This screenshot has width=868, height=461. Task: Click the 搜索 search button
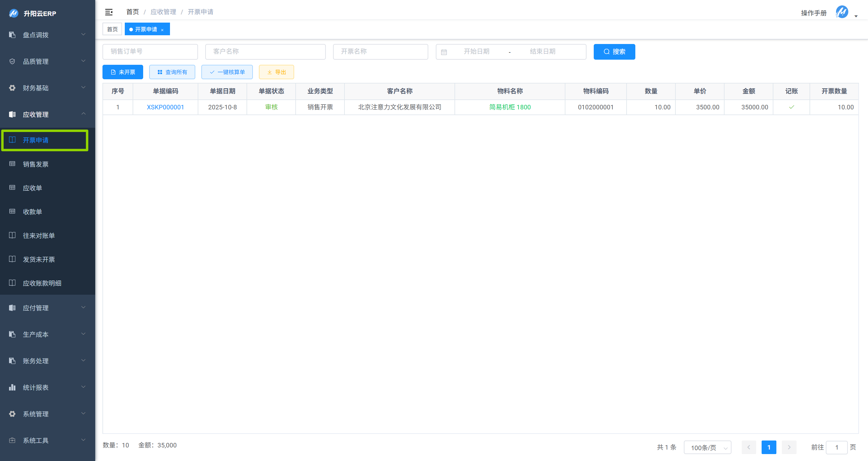pyautogui.click(x=614, y=52)
